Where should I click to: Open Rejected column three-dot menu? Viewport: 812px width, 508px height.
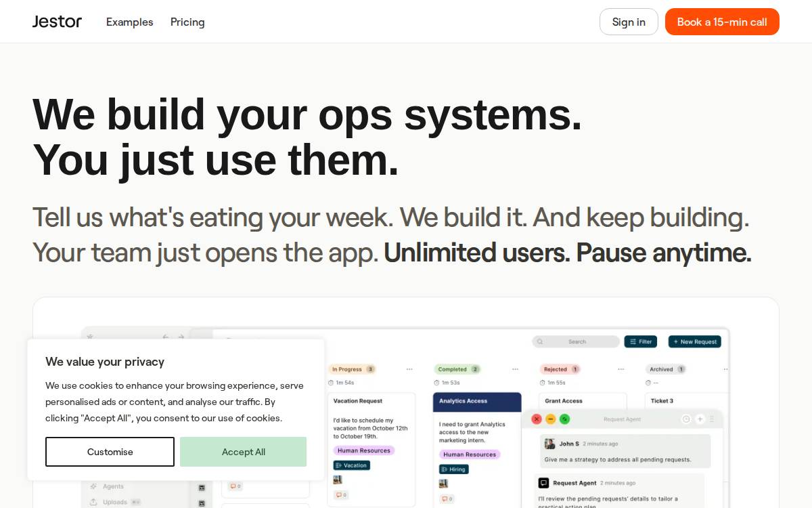621,369
